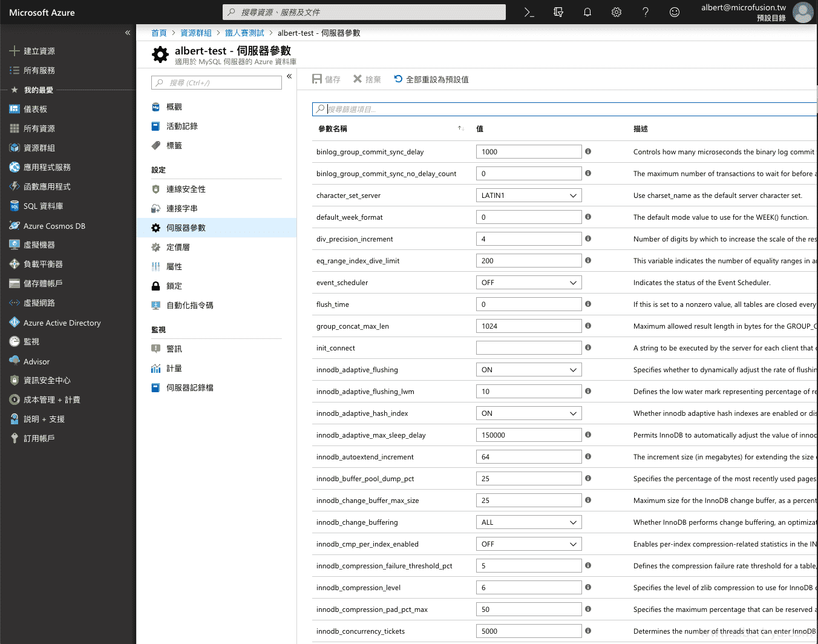Click the parameter filter search box
The width and height of the screenshot is (818, 644).
[x=564, y=109]
